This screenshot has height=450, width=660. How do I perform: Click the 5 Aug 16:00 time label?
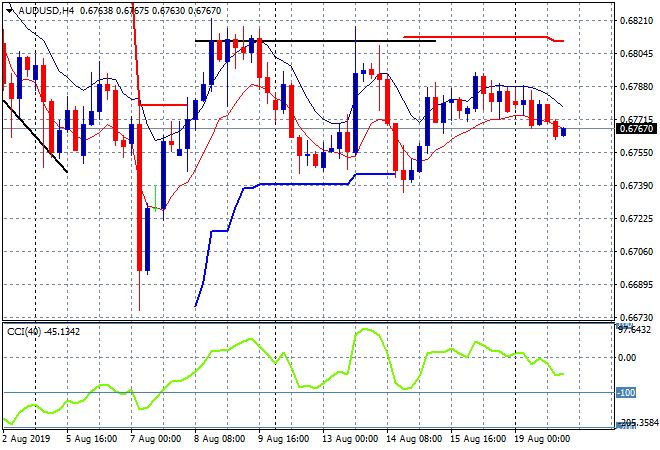pyautogui.click(x=91, y=439)
